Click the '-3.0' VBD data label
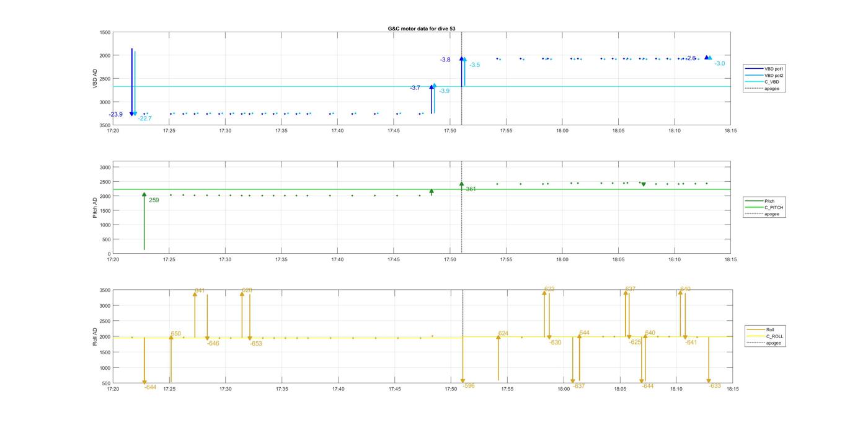Screen dimensions: 868x430 coord(720,63)
